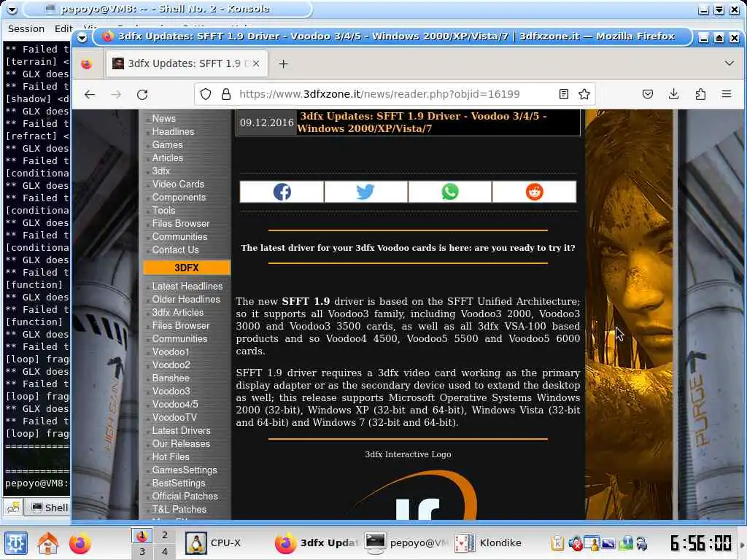
Task: Open the muted volume tray icon
Action: (576, 543)
